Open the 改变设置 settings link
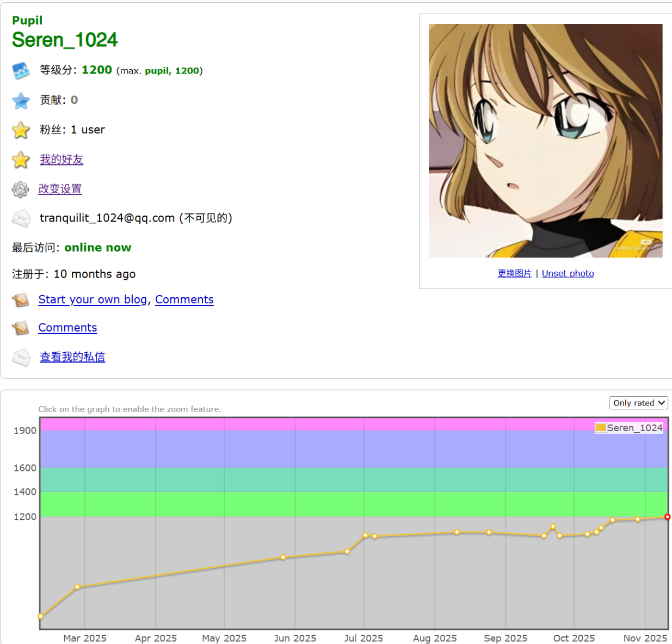 pyautogui.click(x=60, y=189)
